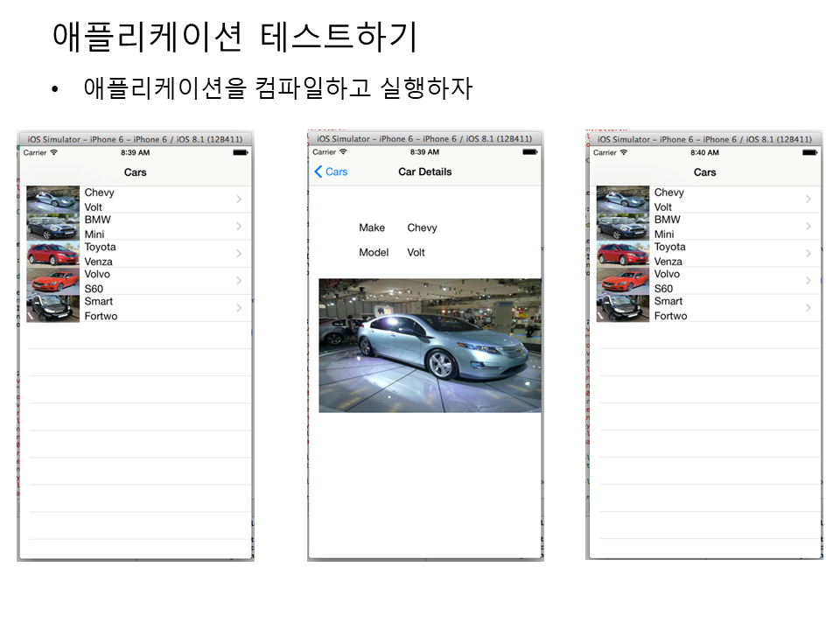This screenshot has height=630, width=840.
Task: Select the Toyota Venza row text in 8:40 AM list
Action: [x=669, y=254]
